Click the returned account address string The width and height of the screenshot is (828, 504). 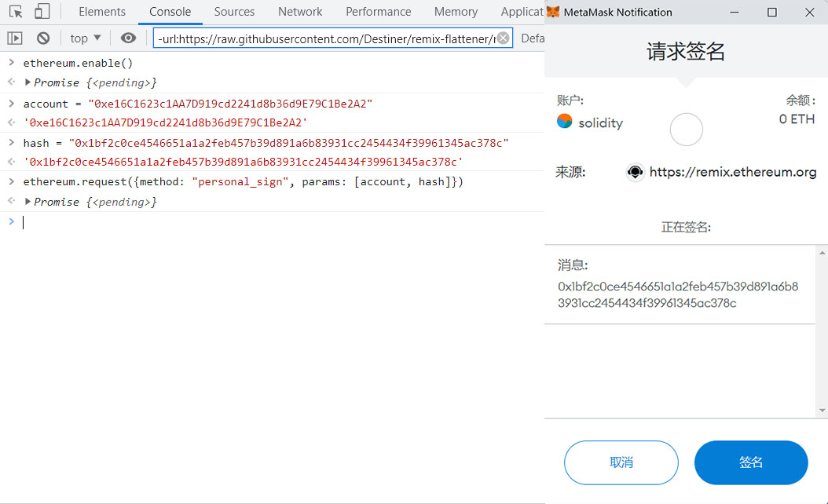[x=165, y=122]
